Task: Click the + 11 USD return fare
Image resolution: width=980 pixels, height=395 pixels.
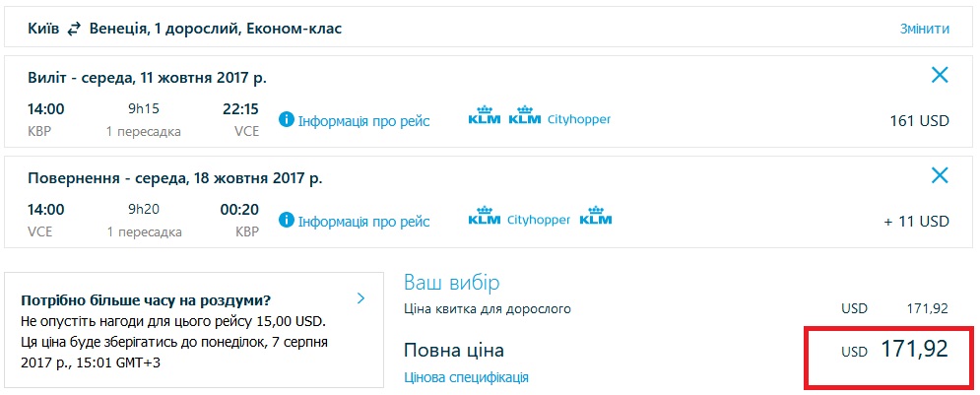Action: [916, 222]
